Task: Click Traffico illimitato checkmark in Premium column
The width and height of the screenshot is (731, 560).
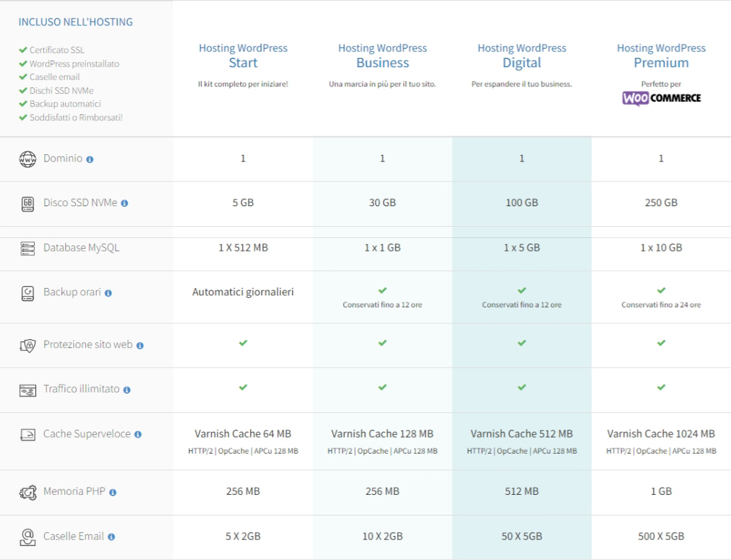Action: 661,388
